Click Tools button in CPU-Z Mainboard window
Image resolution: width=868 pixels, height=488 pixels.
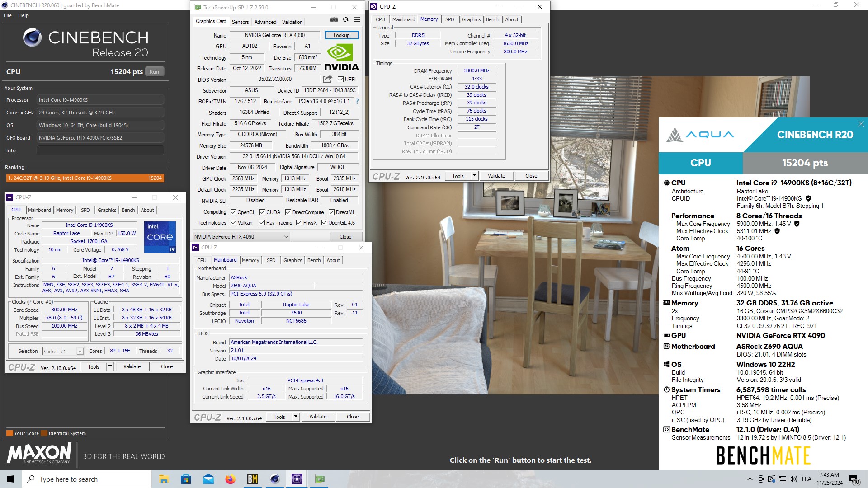click(x=279, y=417)
